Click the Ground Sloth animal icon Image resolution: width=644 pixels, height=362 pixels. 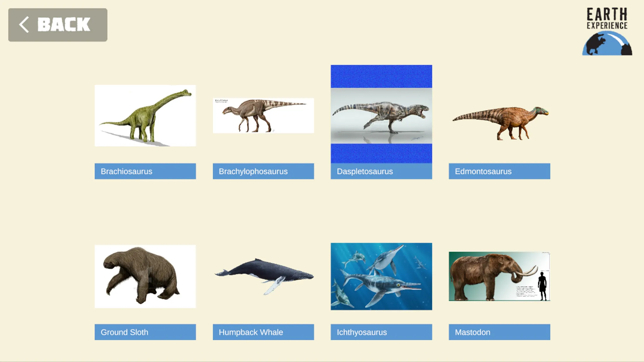click(x=145, y=276)
